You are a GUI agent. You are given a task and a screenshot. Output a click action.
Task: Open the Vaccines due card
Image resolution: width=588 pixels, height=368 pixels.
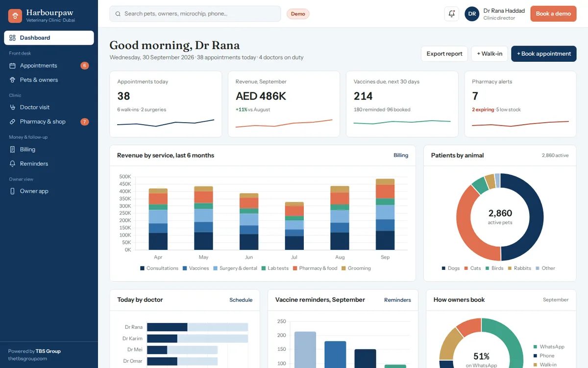[x=402, y=104]
